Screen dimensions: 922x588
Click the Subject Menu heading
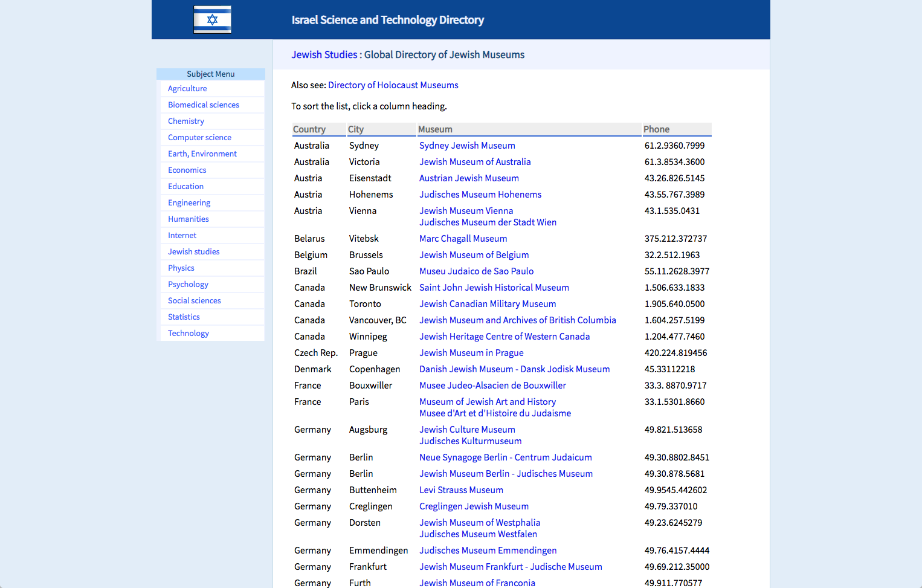pyautogui.click(x=210, y=74)
